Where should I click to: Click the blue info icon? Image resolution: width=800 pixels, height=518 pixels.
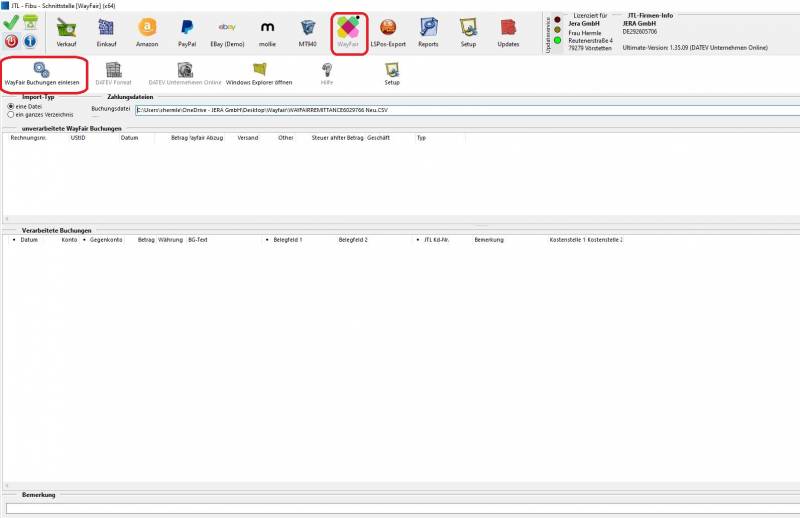pos(30,41)
